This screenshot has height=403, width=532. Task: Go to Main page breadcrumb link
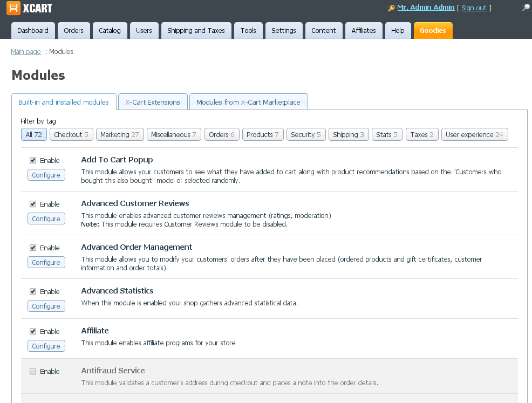point(26,52)
